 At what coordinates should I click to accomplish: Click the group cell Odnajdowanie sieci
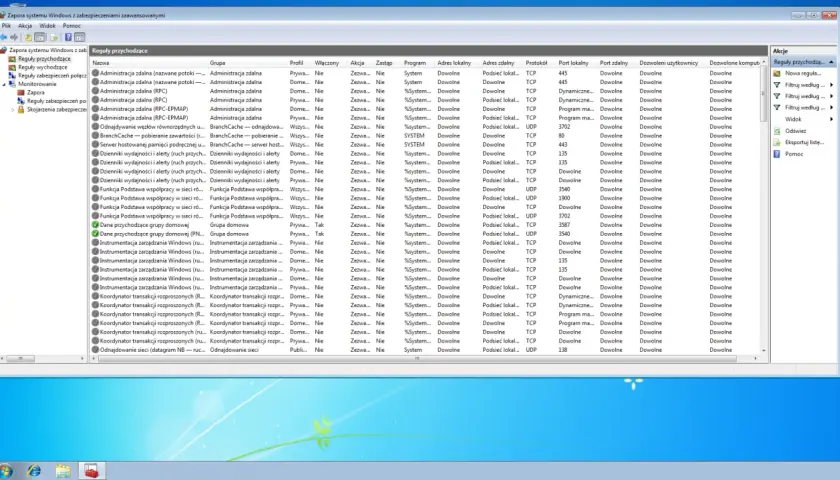pyautogui.click(x=234, y=349)
